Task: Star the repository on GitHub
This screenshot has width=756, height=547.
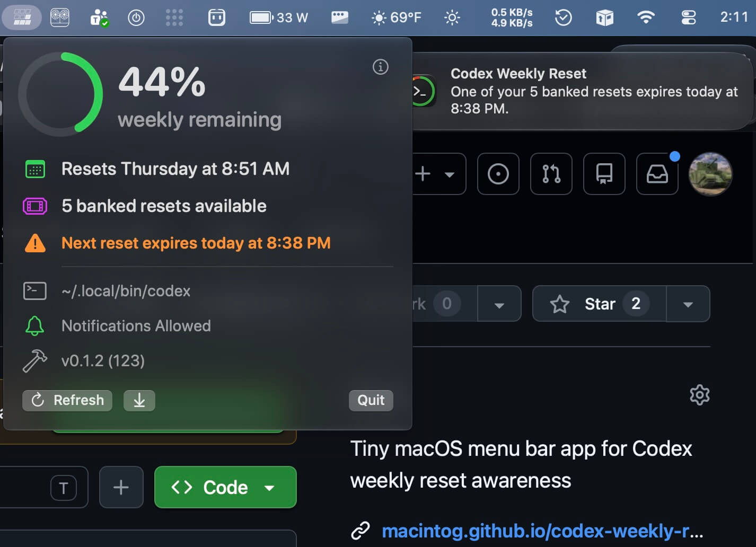Action: [599, 304]
